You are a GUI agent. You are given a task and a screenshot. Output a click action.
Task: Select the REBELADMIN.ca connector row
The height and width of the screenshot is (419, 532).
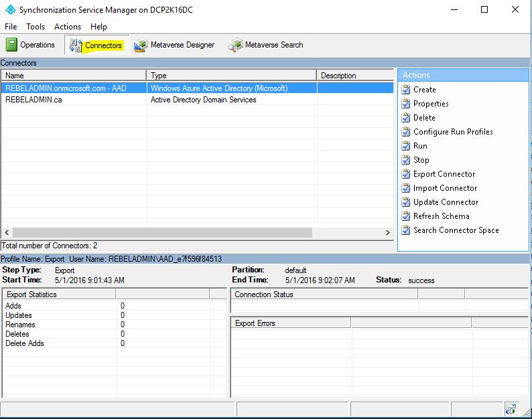(x=198, y=100)
